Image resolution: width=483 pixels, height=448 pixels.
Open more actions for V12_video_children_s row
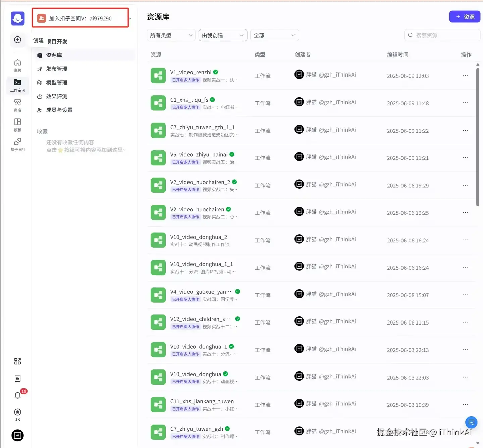tap(465, 322)
